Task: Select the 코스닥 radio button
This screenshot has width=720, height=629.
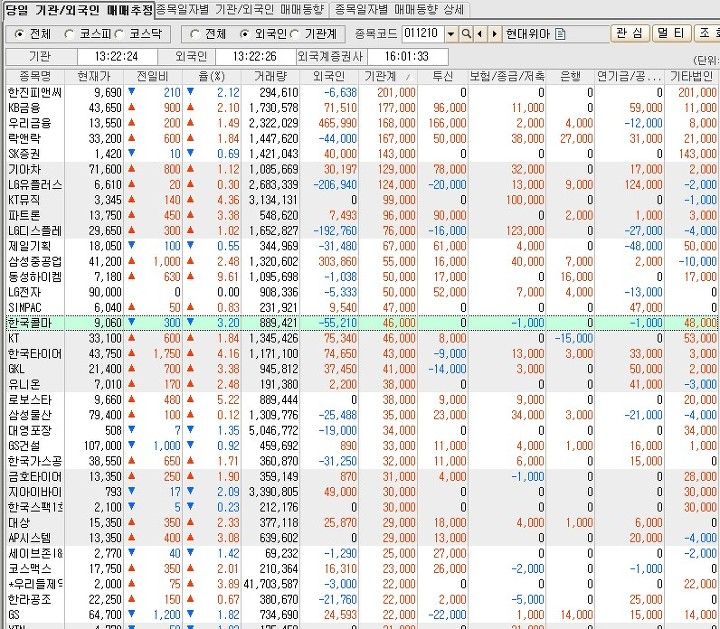Action: coord(119,34)
